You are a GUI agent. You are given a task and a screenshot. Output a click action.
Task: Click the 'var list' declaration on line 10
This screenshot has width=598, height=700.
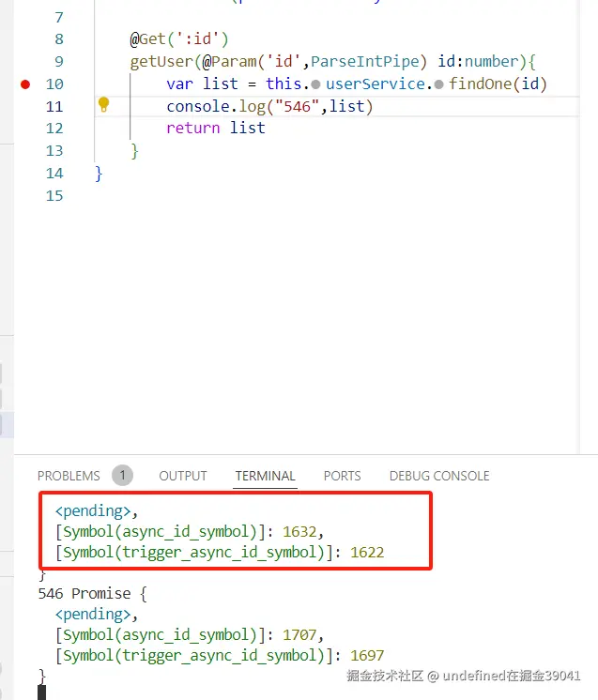[x=203, y=84]
